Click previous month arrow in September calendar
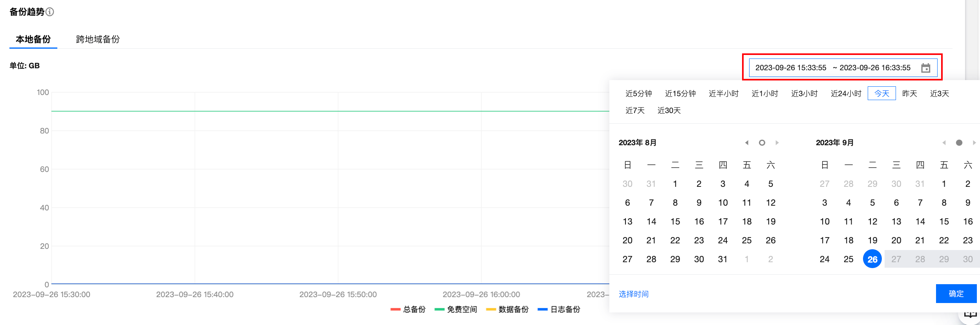 944,142
